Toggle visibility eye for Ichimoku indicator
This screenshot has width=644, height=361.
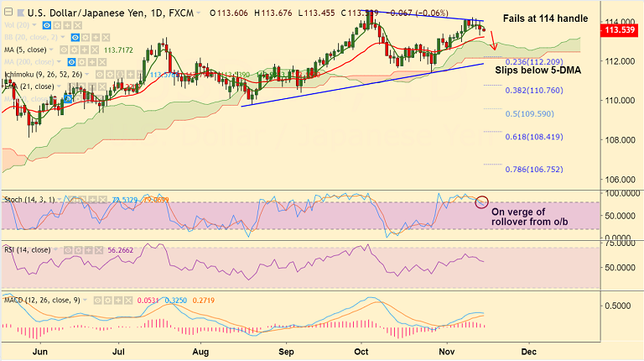pos(100,75)
